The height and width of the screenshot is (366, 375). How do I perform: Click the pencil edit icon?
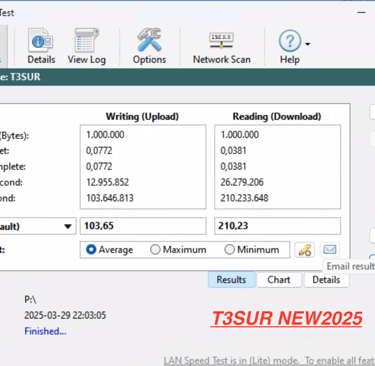point(305,250)
